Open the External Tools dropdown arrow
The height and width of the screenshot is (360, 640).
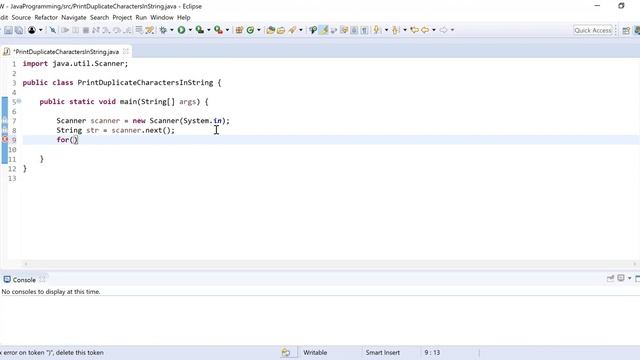click(x=227, y=30)
